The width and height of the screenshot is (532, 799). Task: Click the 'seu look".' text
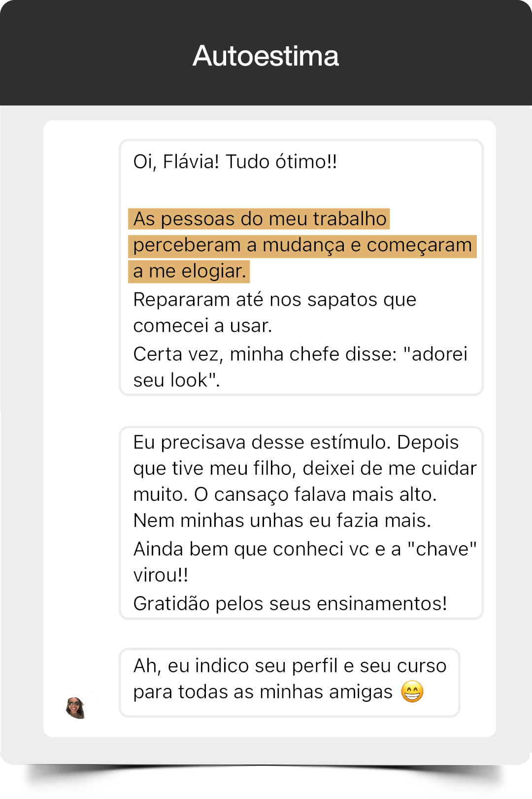pyautogui.click(x=177, y=381)
